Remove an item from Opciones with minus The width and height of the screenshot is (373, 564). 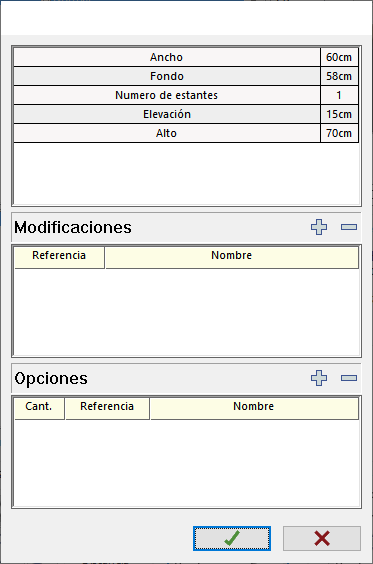pyautogui.click(x=349, y=378)
